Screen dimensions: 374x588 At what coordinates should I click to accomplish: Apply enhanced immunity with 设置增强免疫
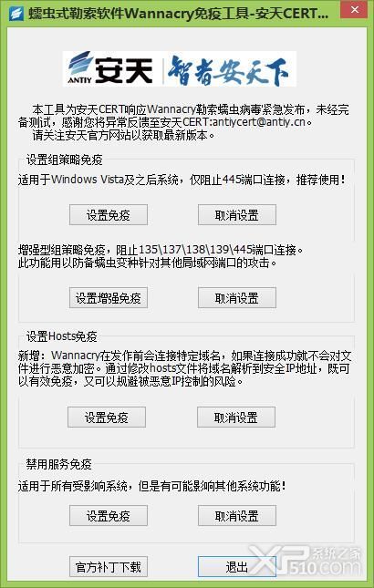click(x=109, y=298)
